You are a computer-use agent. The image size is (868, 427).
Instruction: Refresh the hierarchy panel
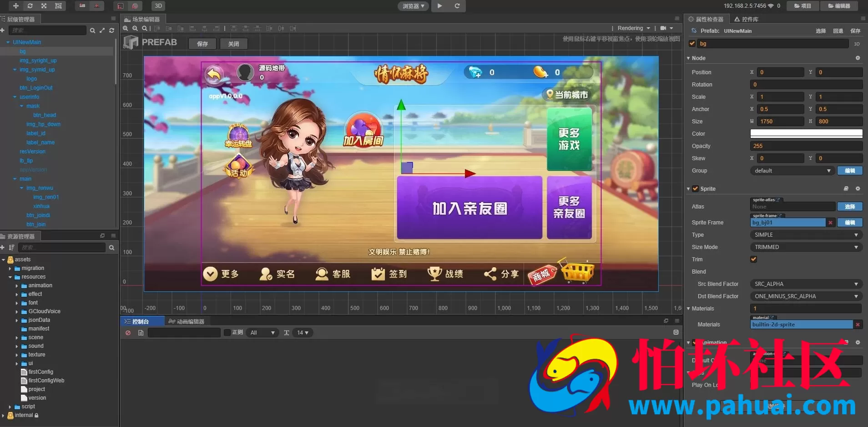tap(111, 30)
